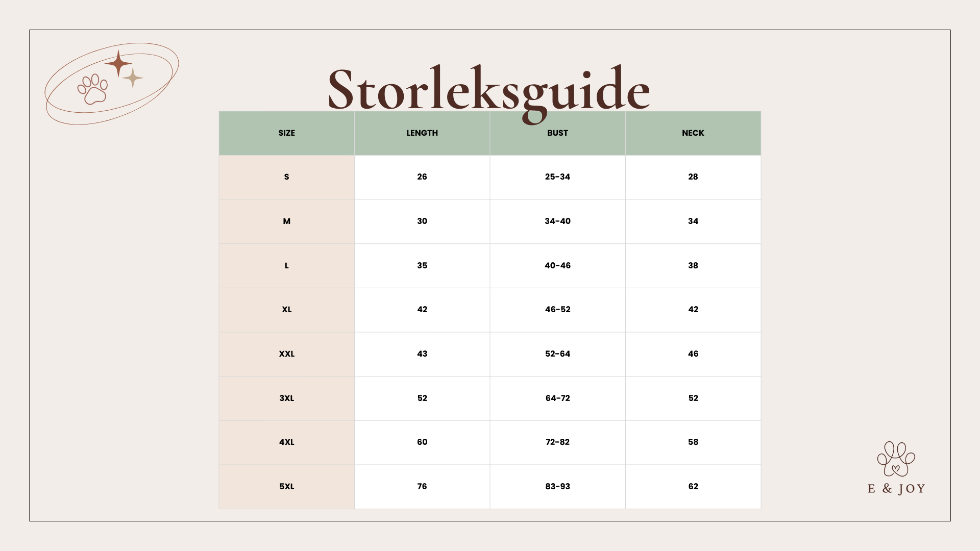
Task: Click the BUST column header
Action: coord(557,133)
